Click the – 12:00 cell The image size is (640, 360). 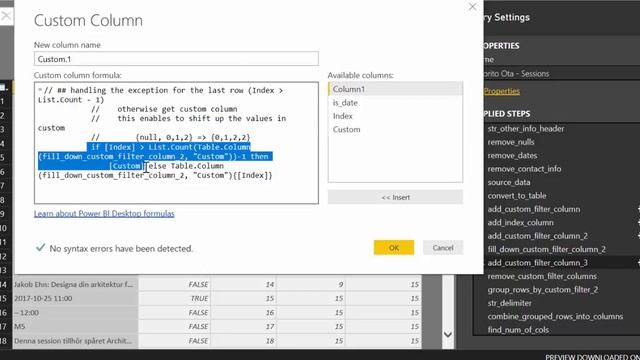75,312
